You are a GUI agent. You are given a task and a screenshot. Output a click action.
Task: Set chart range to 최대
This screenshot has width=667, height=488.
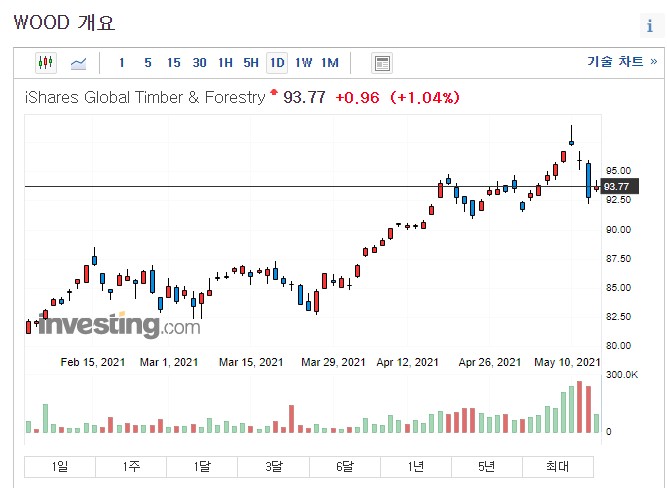(x=558, y=467)
